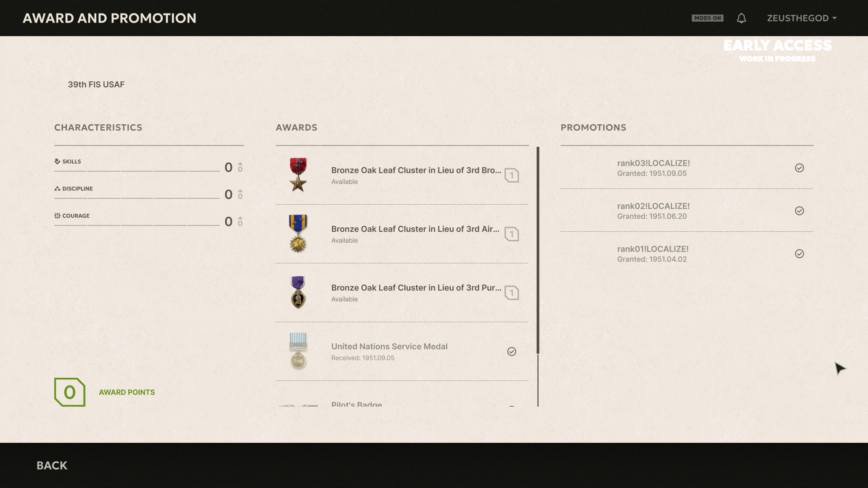Select Bronze Oak Leaf Cluster 3rd Pur... award
The image size is (868, 488).
pyautogui.click(x=402, y=293)
